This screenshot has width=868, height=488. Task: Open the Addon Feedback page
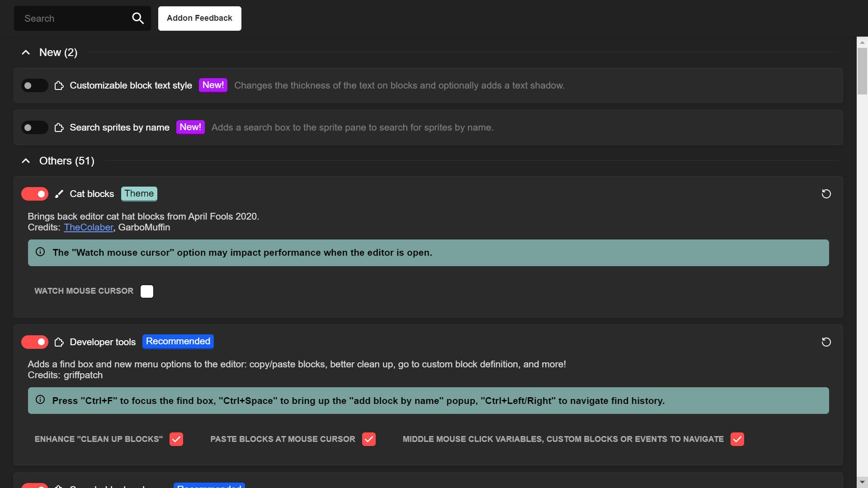coord(199,19)
